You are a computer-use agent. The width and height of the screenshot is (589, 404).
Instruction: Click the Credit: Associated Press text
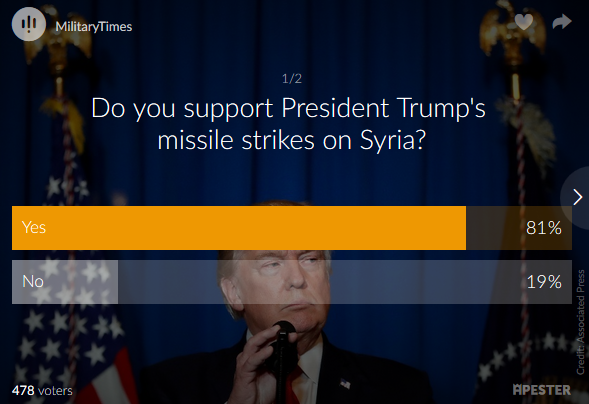[x=581, y=322]
